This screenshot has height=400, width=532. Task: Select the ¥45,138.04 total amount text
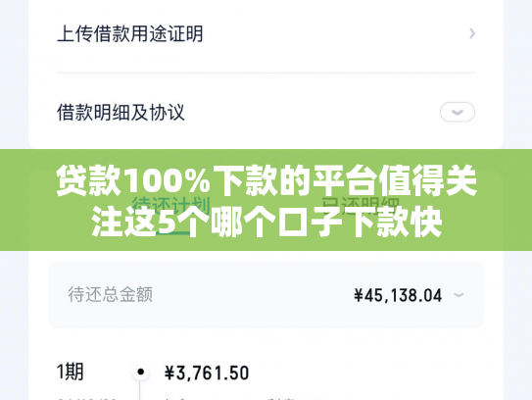pyautogui.click(x=398, y=295)
